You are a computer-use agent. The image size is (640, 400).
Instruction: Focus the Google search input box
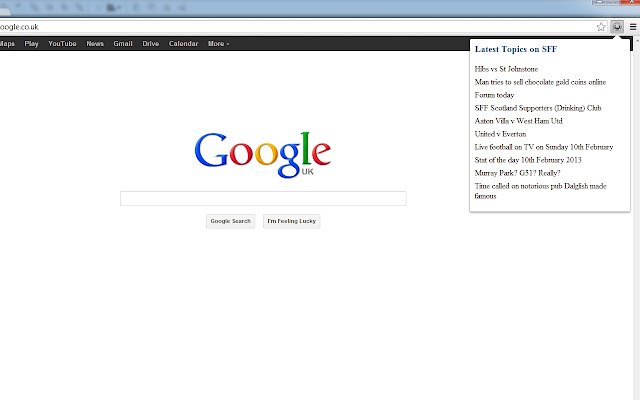click(263, 198)
